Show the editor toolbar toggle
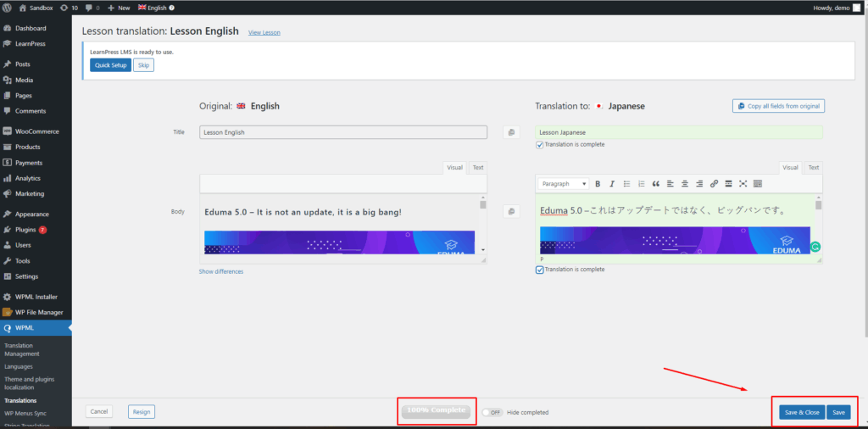868x429 pixels. tap(758, 184)
